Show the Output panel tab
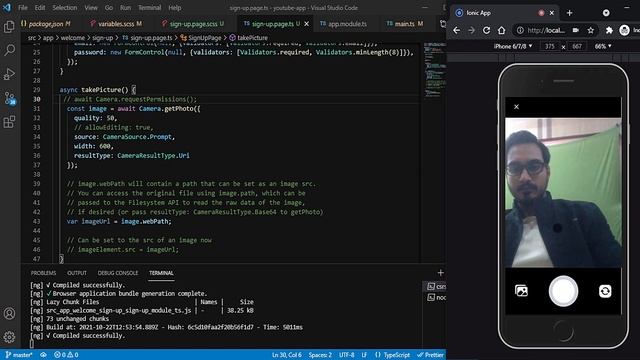 click(x=77, y=273)
